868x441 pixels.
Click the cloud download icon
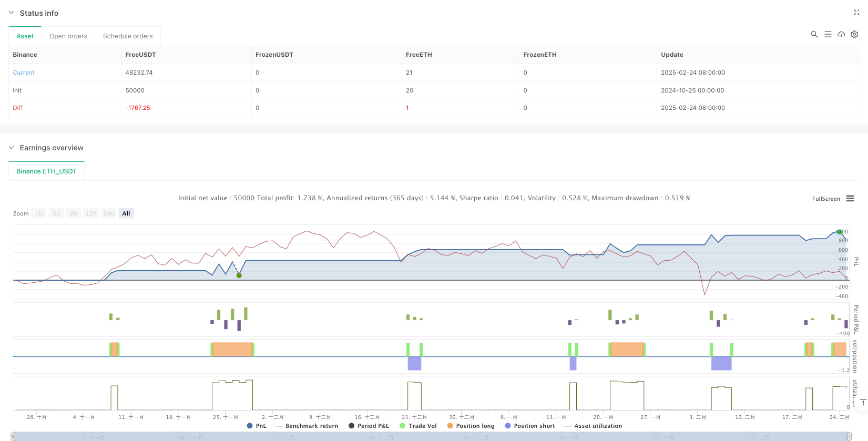click(x=841, y=34)
